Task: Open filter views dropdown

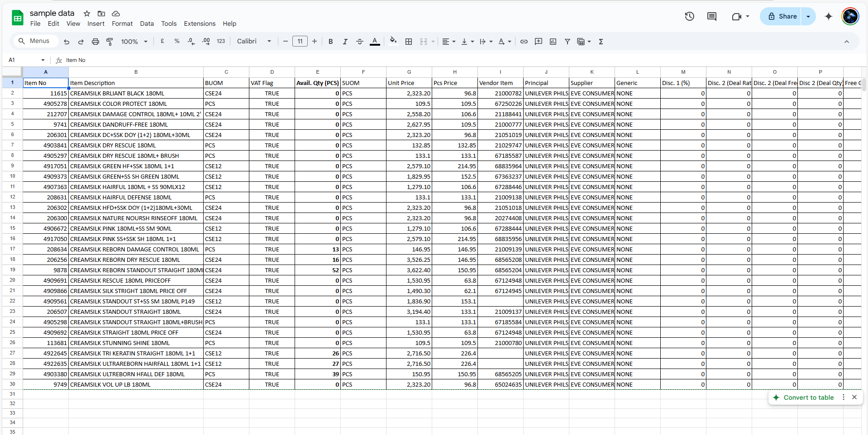Action: 584,42
